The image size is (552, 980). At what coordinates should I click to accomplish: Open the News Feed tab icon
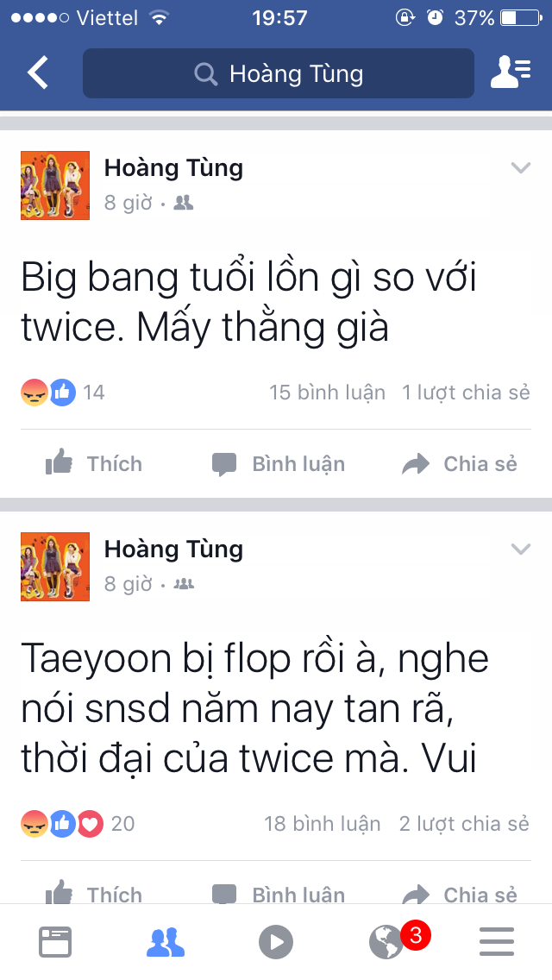(55, 942)
